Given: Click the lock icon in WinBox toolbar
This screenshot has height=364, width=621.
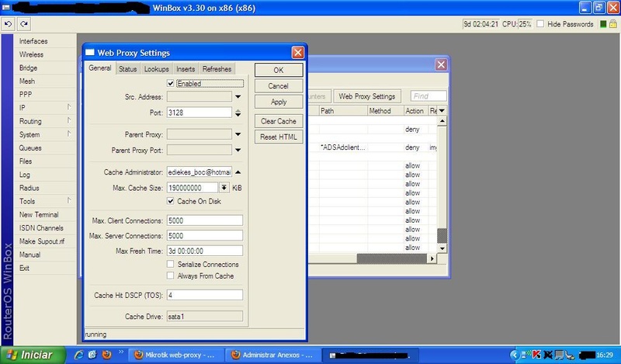Looking at the screenshot, I should pos(614,25).
